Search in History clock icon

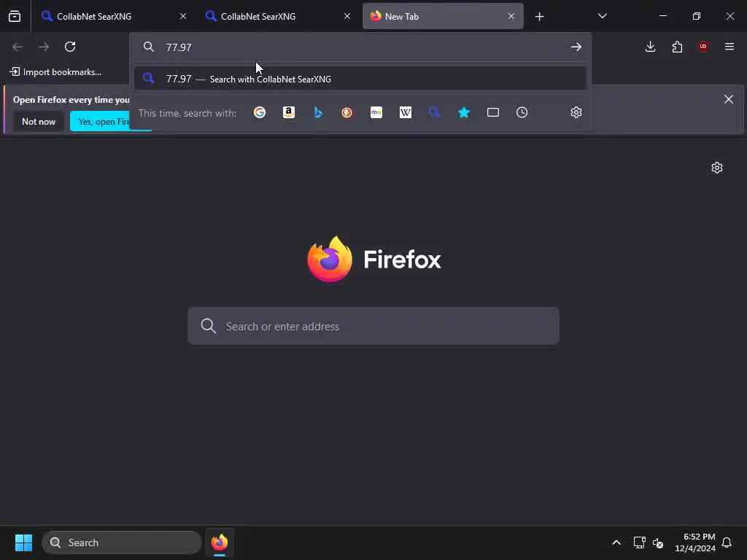[522, 112]
